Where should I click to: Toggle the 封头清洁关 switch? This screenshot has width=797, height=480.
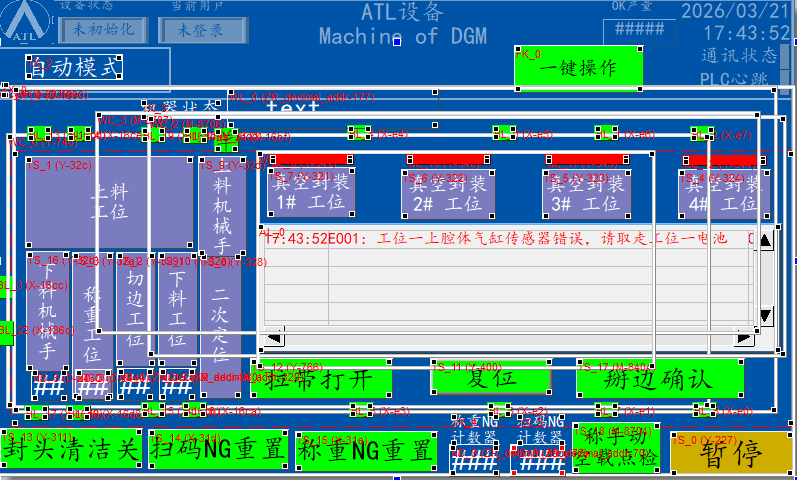coord(71,450)
